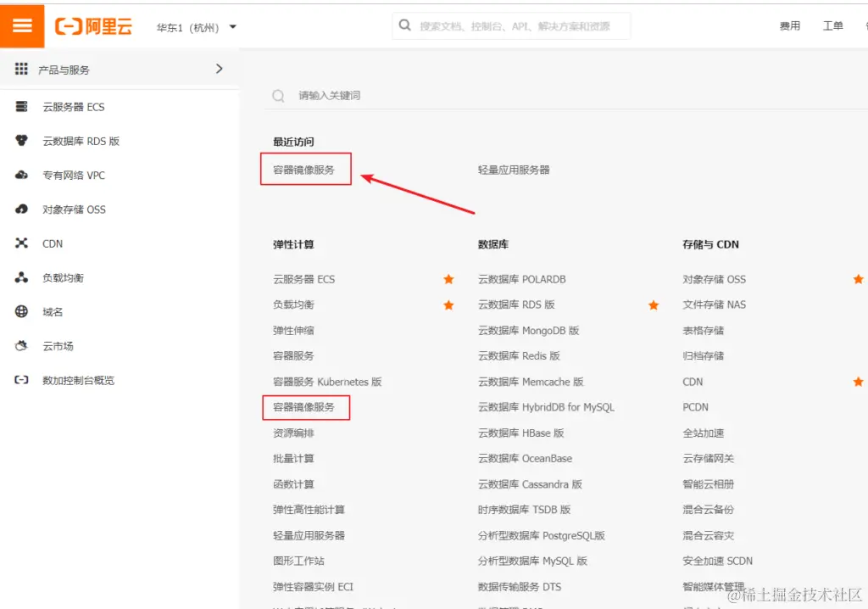
Task: Open 容器镜像服务 under 弹性计算
Action: tap(304, 407)
